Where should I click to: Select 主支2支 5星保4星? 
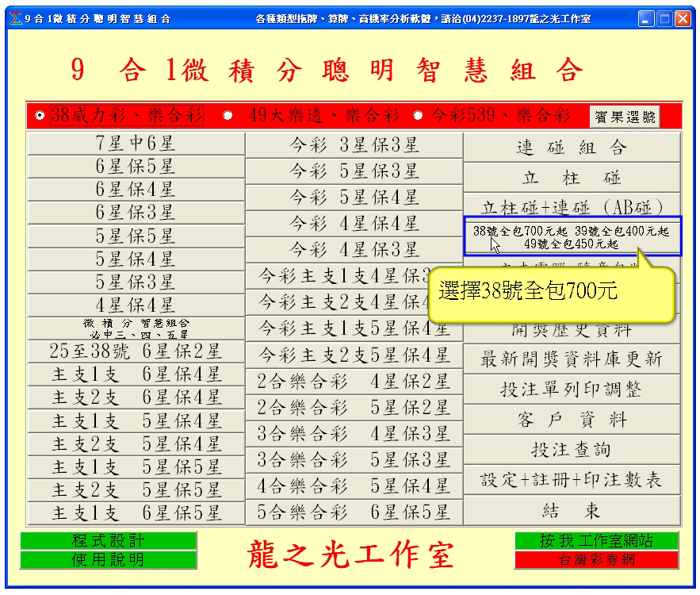pos(136,444)
